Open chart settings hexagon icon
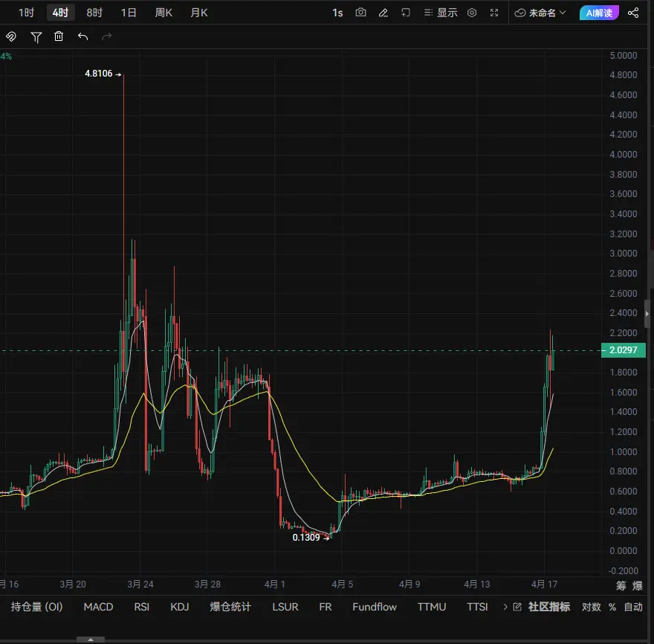Screen dimensions: 654x644 [472, 13]
